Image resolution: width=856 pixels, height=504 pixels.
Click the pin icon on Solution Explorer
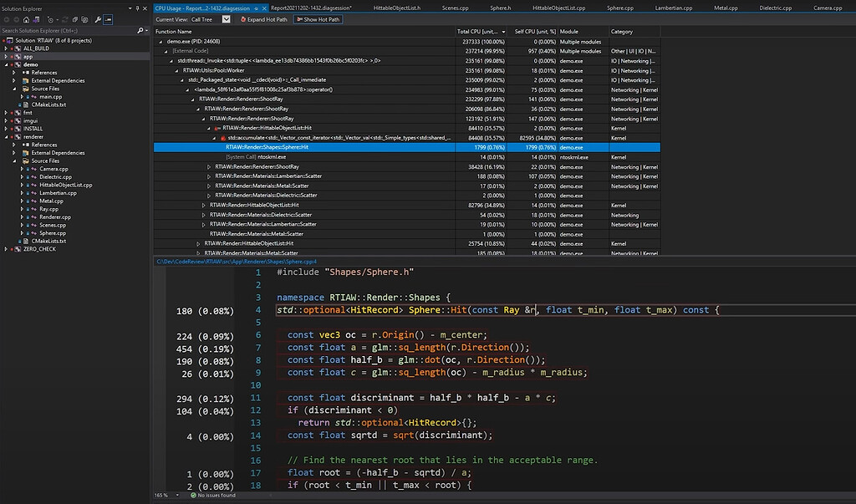[x=137, y=8]
